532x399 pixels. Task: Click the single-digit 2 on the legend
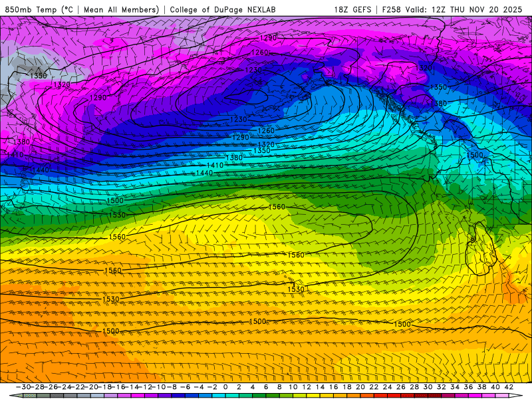tap(239, 387)
